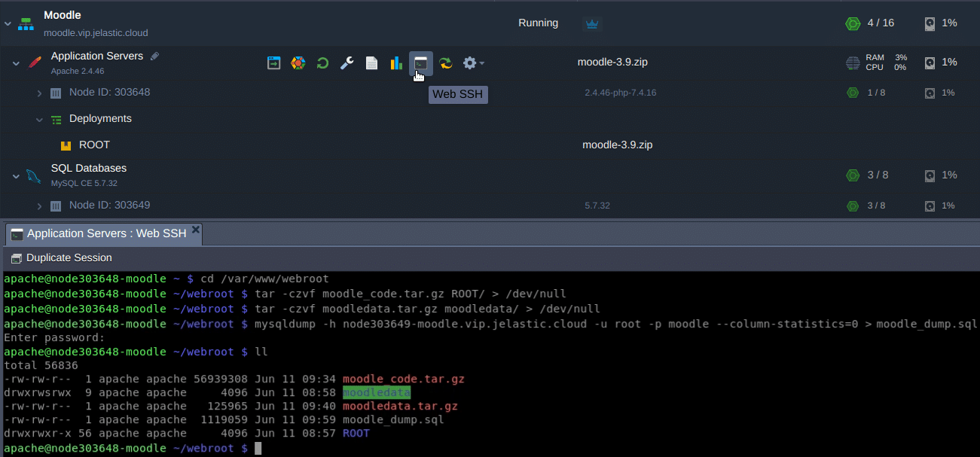Collapse the Deployments section chevron
980x457 pixels.
[x=39, y=120]
